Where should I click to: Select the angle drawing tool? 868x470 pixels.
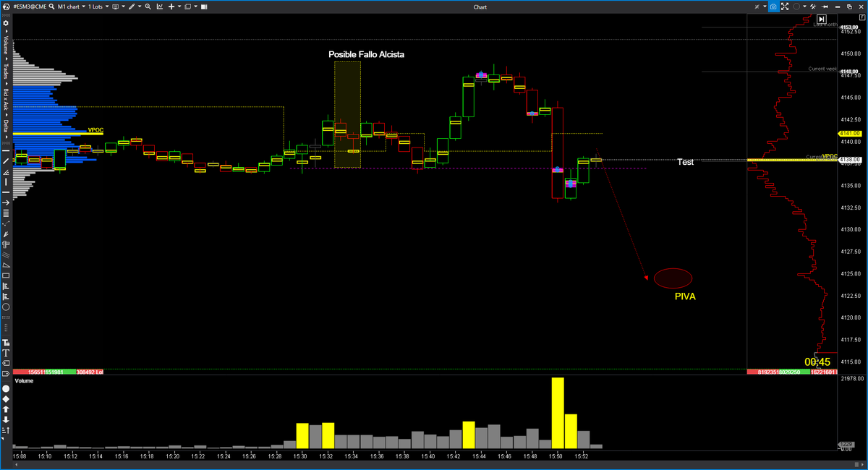pyautogui.click(x=6, y=172)
